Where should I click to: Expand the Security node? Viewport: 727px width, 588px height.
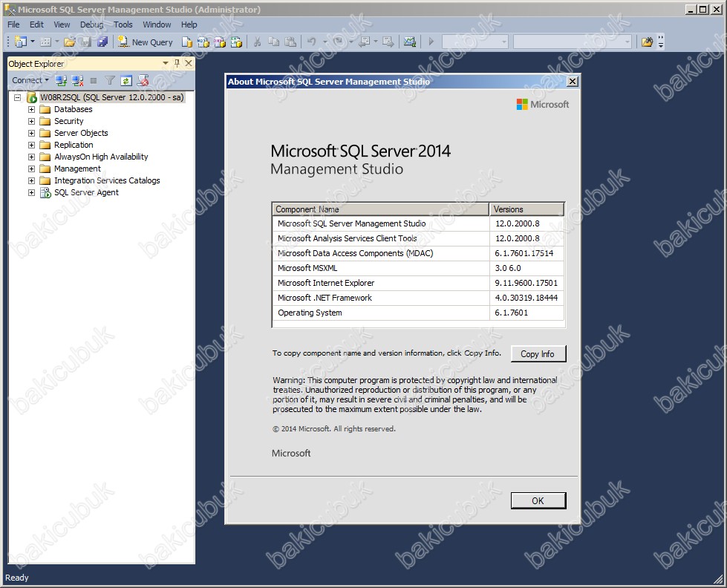tap(31, 121)
